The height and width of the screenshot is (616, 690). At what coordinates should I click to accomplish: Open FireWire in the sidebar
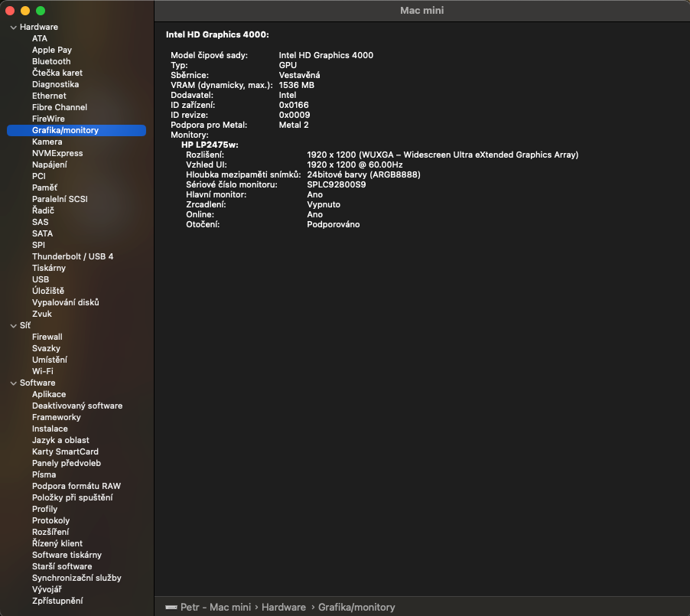(48, 119)
